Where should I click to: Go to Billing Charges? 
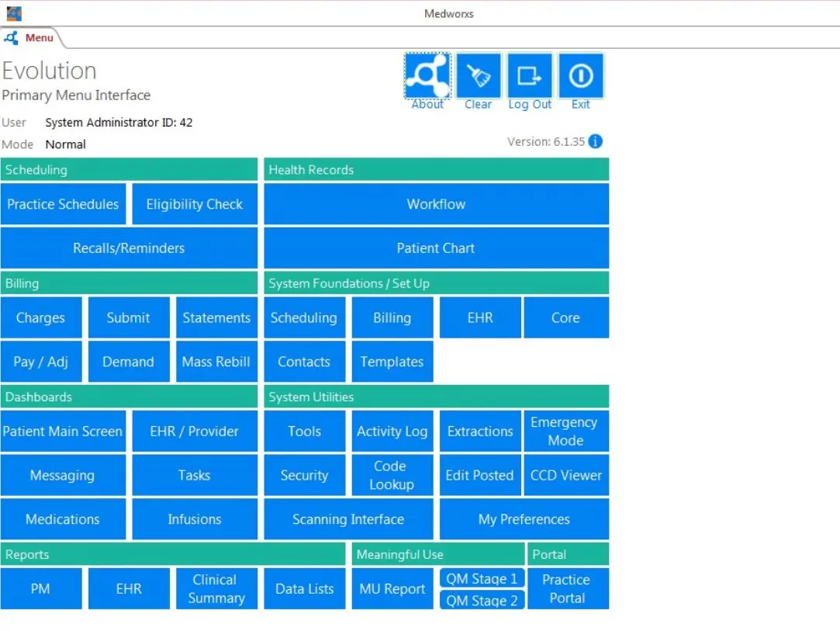(40, 317)
